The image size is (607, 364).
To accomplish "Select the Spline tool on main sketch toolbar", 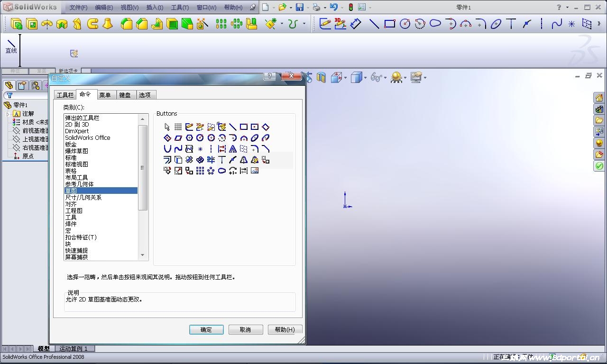I will [557, 24].
